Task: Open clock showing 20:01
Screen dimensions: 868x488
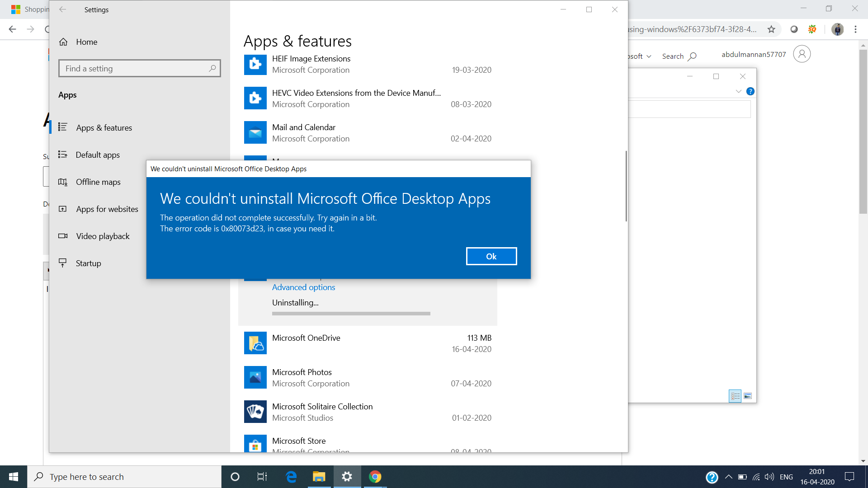Action: click(817, 477)
